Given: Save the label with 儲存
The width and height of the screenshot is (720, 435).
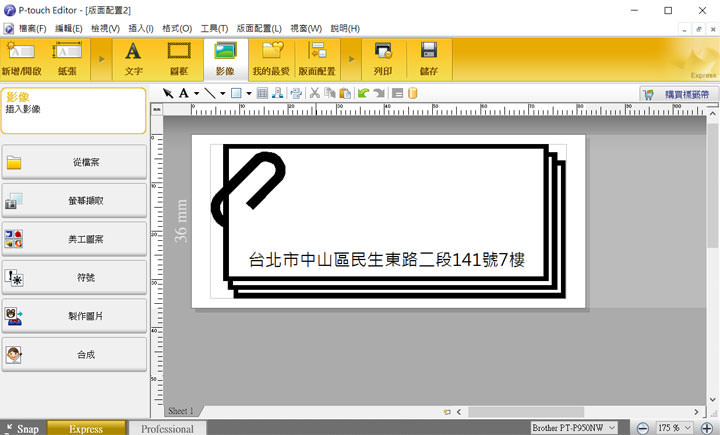Looking at the screenshot, I should pos(429,59).
